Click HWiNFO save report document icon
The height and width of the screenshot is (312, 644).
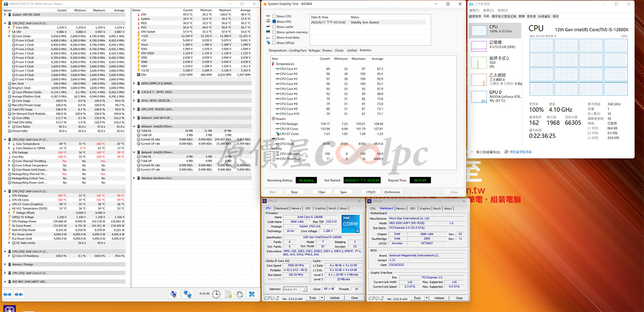point(228,294)
